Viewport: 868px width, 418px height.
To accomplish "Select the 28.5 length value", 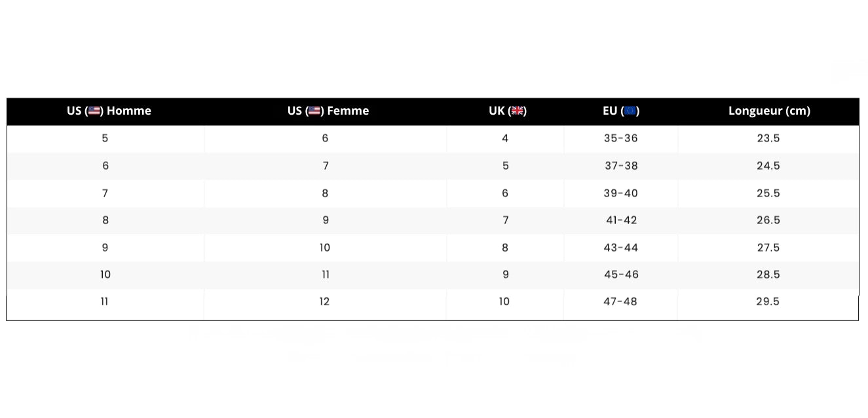I will [x=768, y=275].
